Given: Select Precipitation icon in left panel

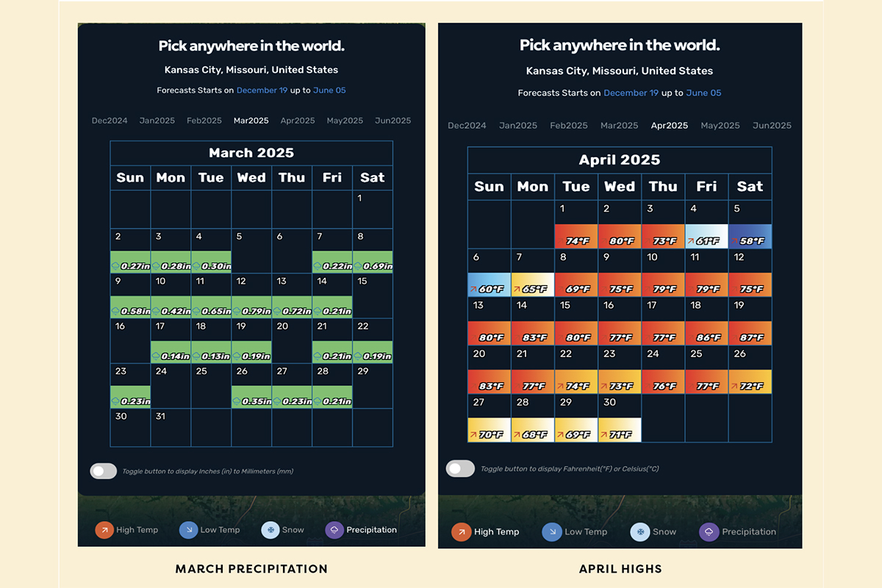Looking at the screenshot, I should coord(334,530).
